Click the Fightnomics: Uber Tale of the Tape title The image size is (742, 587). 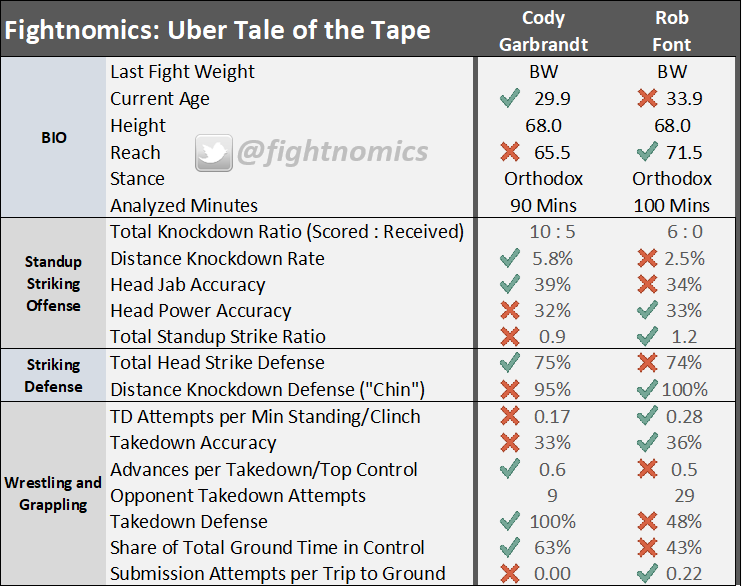pos(218,30)
